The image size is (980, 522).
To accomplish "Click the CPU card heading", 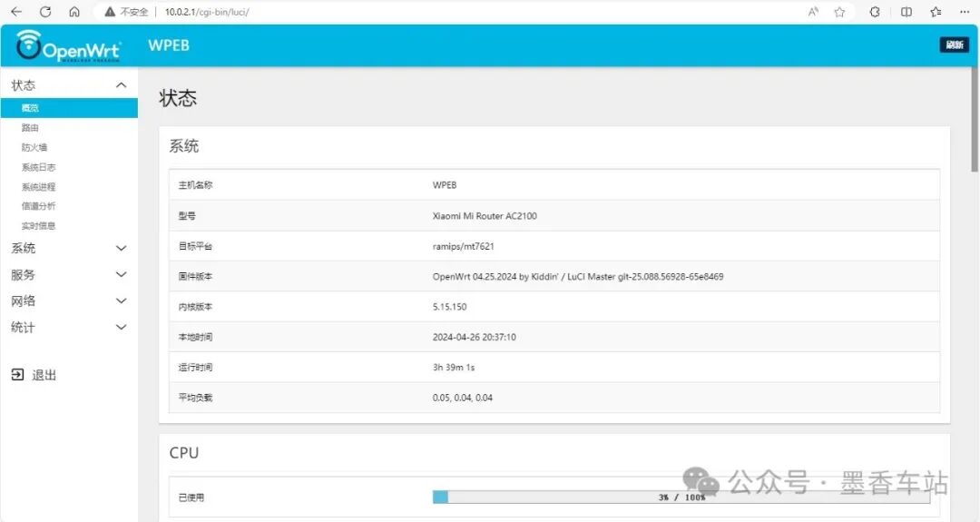I will [183, 453].
